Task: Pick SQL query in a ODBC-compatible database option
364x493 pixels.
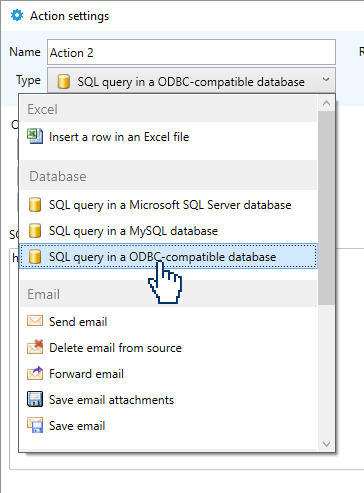Action: (x=168, y=257)
